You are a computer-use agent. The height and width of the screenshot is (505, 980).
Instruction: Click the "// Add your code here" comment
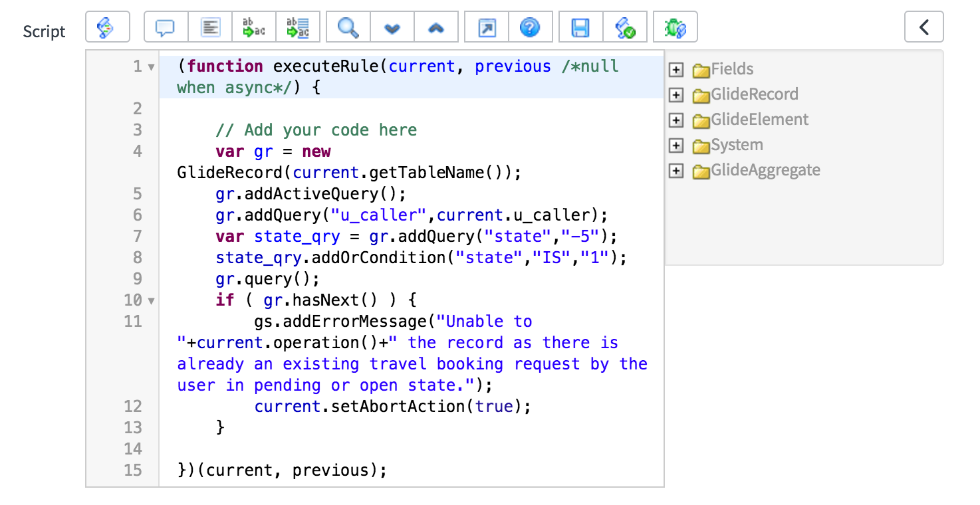(x=316, y=130)
